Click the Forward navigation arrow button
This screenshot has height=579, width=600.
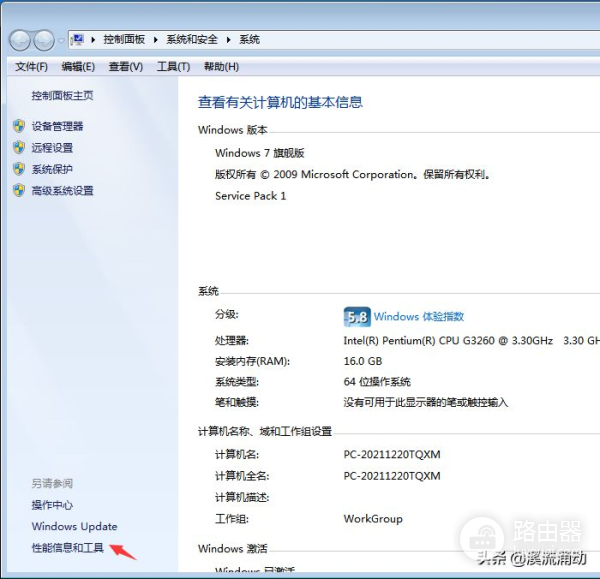tap(44, 40)
